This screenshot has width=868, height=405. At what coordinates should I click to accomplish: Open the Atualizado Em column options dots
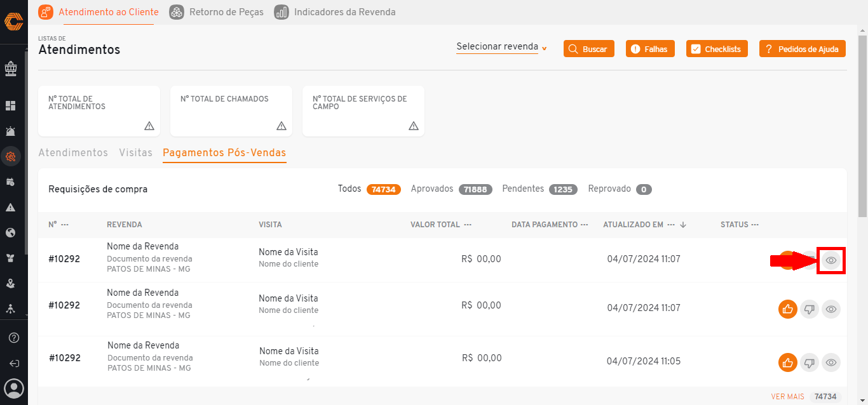tap(670, 225)
